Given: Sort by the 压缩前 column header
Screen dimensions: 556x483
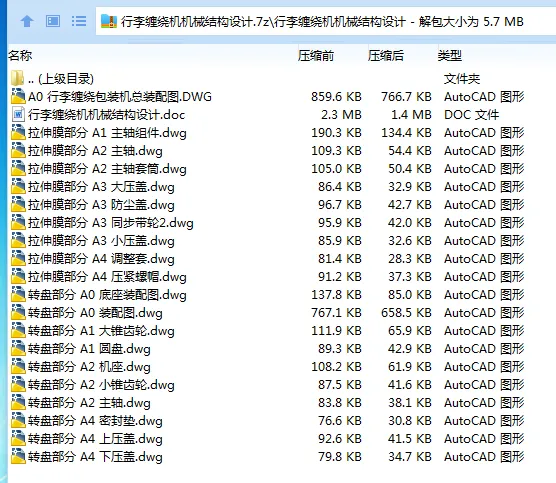Looking at the screenshot, I should coord(316,56).
